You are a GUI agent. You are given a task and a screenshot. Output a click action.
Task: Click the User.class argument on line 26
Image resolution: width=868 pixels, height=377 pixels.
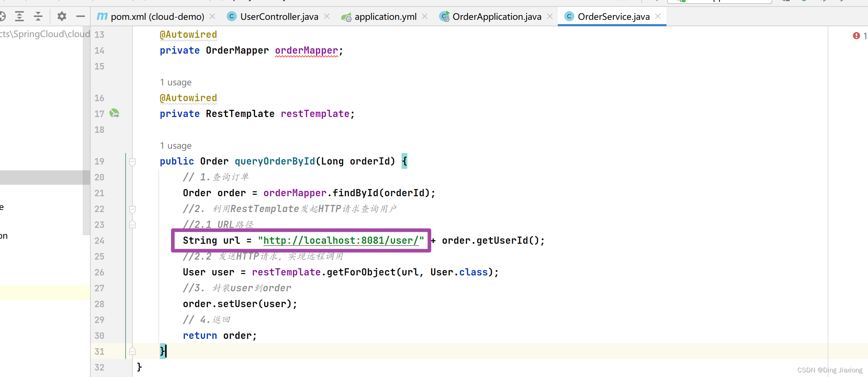pyautogui.click(x=459, y=272)
